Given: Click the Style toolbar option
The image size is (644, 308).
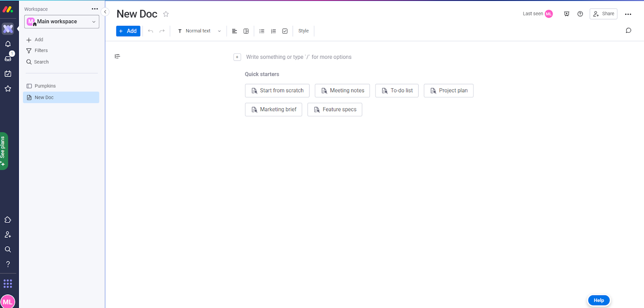Looking at the screenshot, I should [303, 31].
